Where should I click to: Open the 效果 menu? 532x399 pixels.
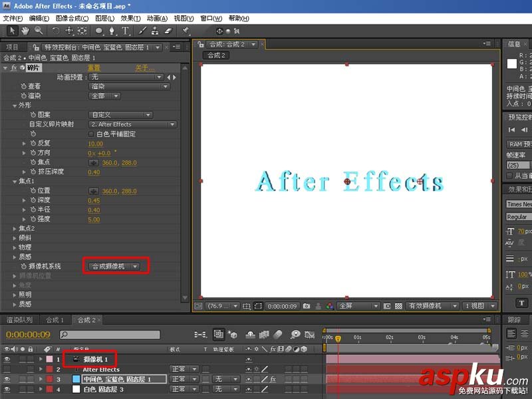point(130,19)
